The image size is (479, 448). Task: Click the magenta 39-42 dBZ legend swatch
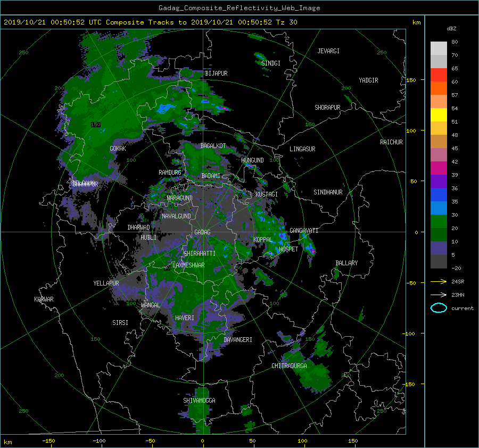[439, 168]
